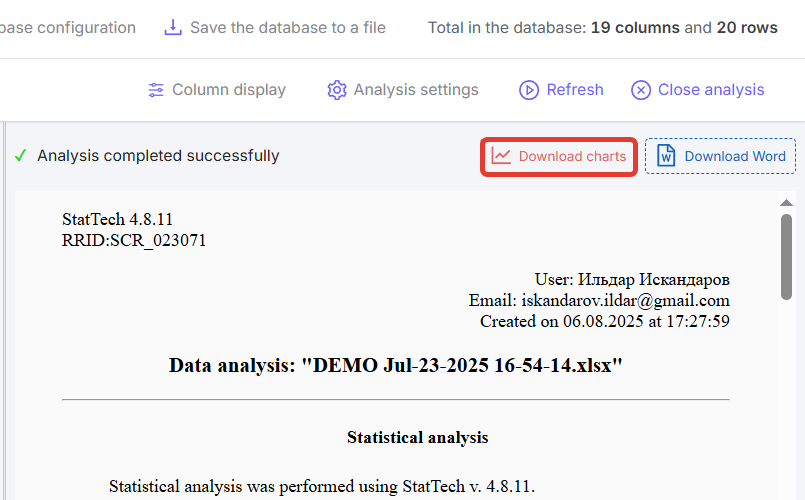Click the sliders icon for Column display
This screenshot has height=500, width=805.
tap(156, 90)
